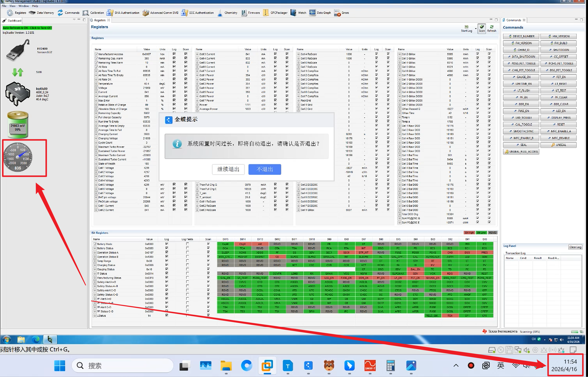The image size is (588, 377).
Task: Click the State of Health register name
Action: (x=107, y=164)
